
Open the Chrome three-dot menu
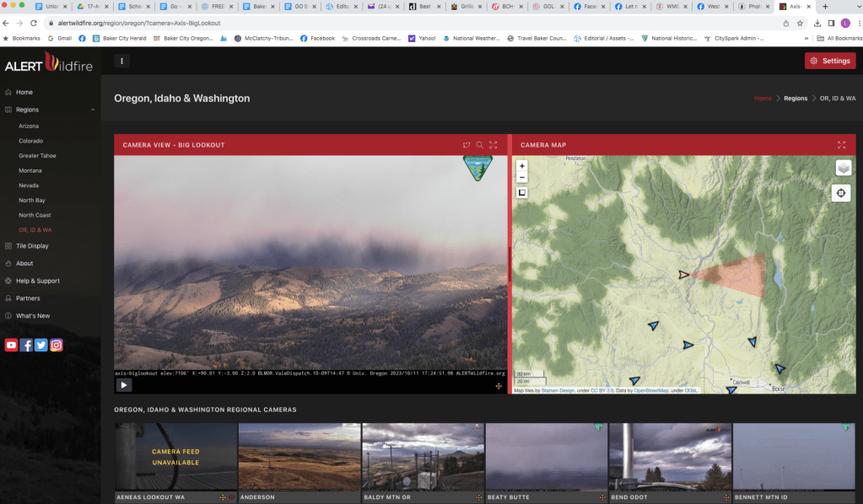[859, 23]
